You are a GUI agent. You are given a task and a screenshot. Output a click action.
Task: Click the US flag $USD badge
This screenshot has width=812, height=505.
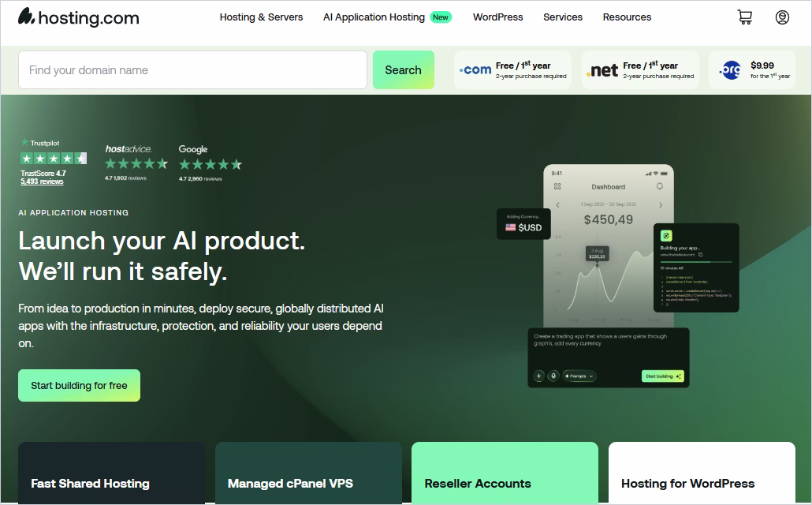(x=523, y=224)
